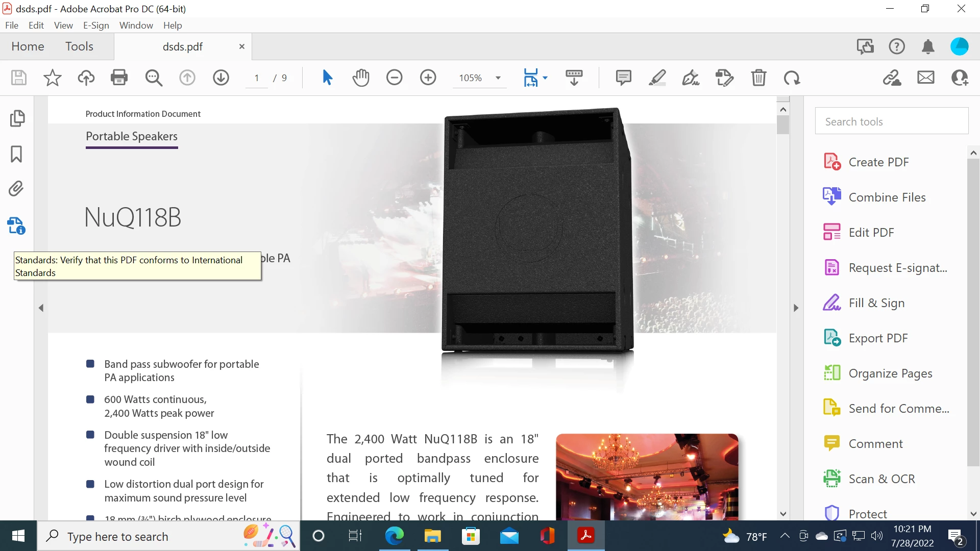980x551 pixels.
Task: Click the Add comment sticky note icon
Action: 623,78
